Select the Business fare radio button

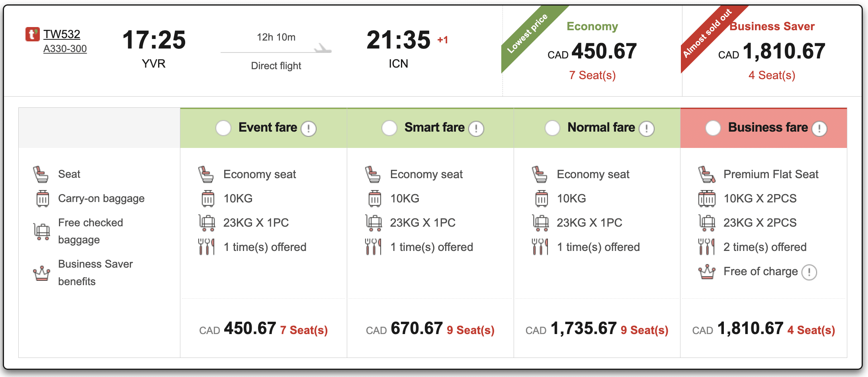click(713, 128)
